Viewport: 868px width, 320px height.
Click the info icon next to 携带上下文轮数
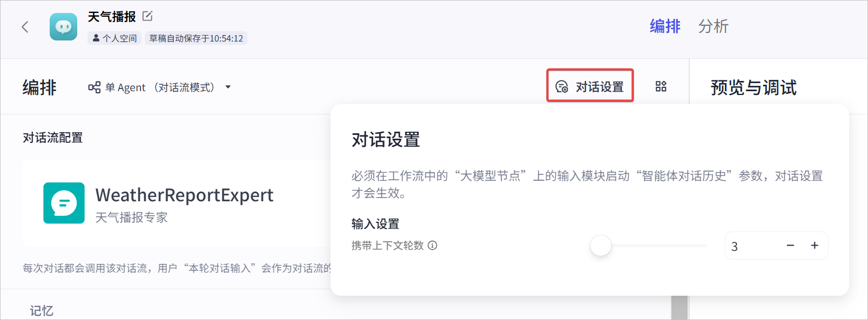point(433,246)
